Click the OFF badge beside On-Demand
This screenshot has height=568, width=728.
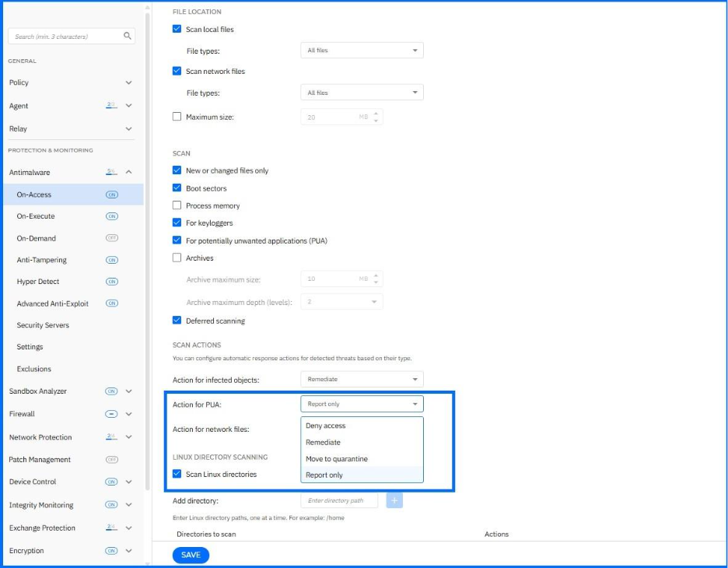point(112,238)
